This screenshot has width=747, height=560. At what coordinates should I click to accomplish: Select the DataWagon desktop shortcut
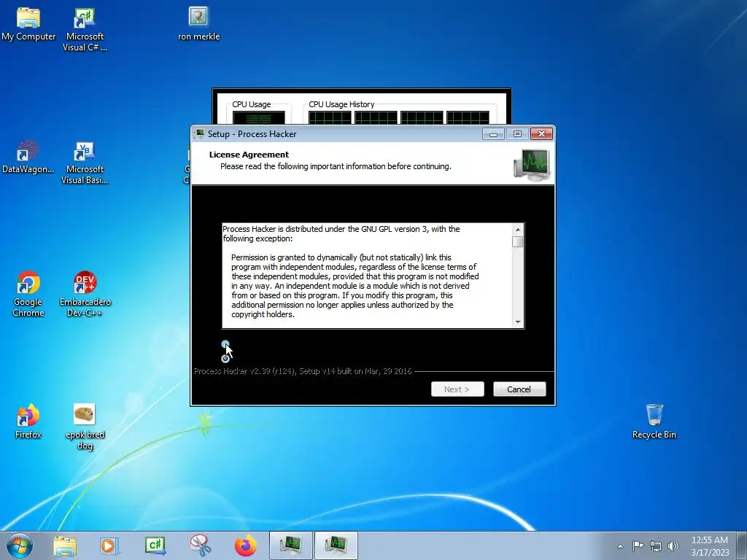coord(28,157)
